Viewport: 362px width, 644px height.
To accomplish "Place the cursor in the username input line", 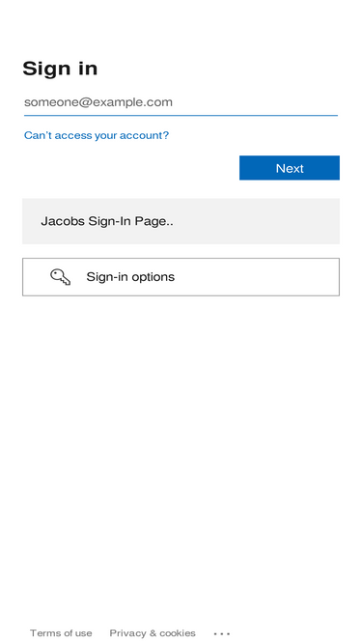I will pyautogui.click(x=181, y=102).
